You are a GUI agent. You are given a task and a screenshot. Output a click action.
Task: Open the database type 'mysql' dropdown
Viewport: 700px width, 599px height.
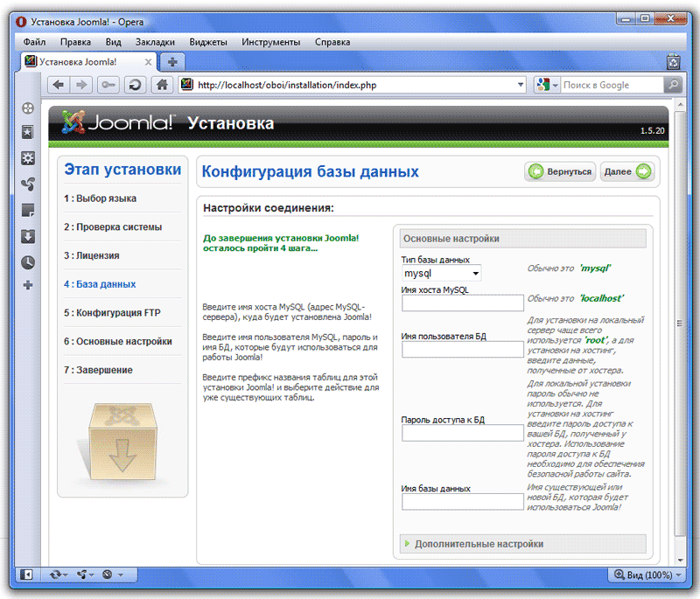[x=442, y=274]
